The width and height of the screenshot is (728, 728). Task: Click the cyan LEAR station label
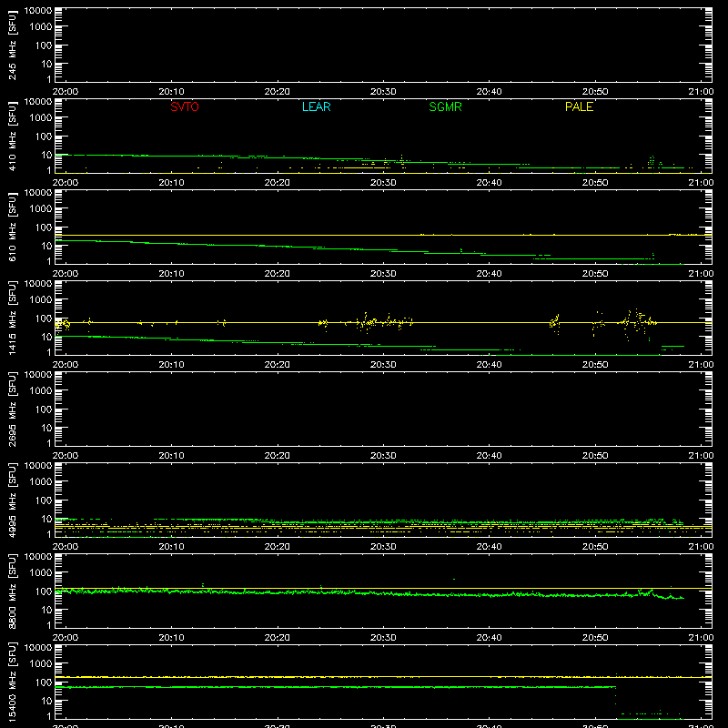316,106
